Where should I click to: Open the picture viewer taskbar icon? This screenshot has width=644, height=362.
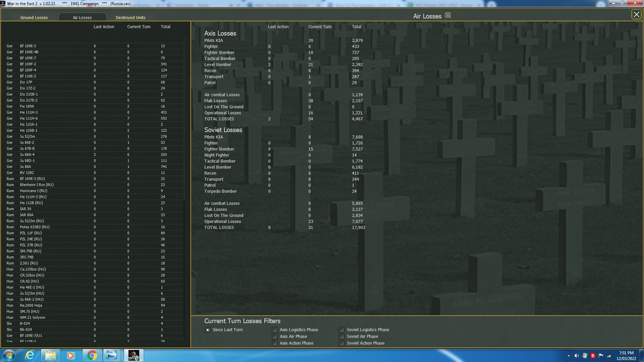[112, 355]
